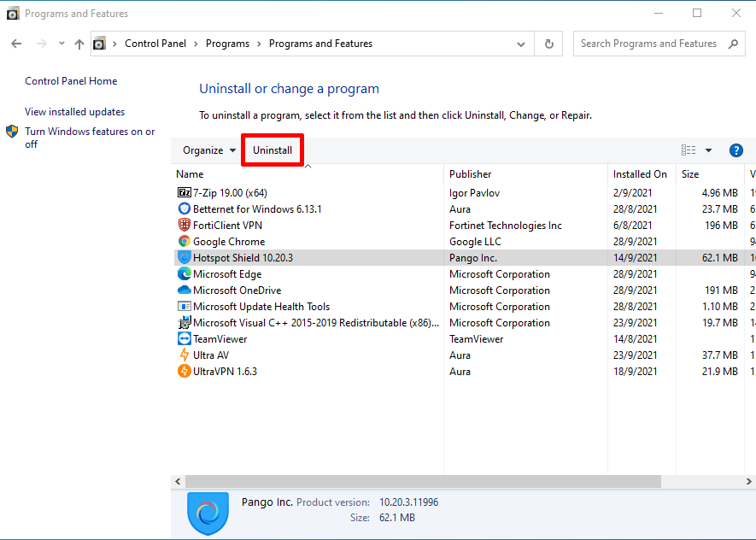756x540 pixels.
Task: Click the UltraVPN orange icon
Action: tap(185, 371)
